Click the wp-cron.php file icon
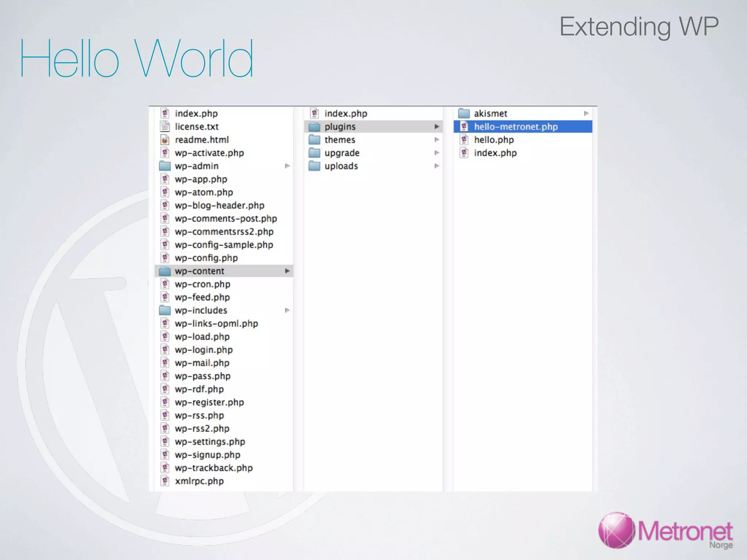 point(165,284)
